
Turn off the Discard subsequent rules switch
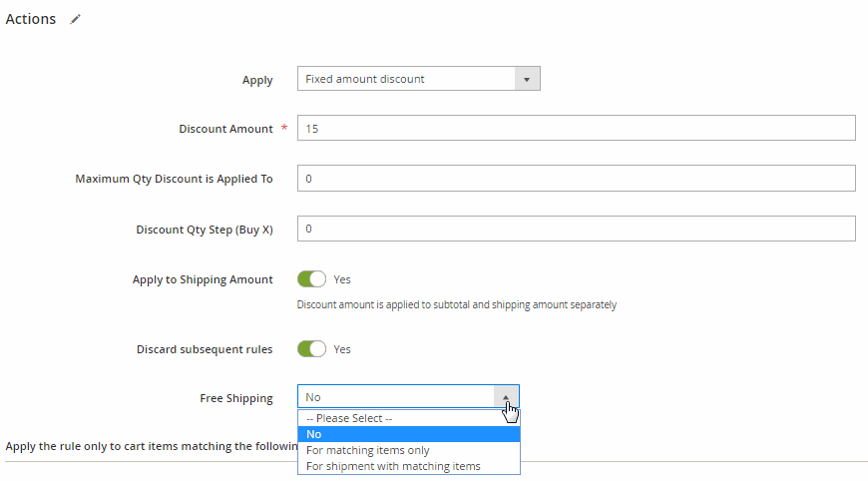(x=312, y=349)
